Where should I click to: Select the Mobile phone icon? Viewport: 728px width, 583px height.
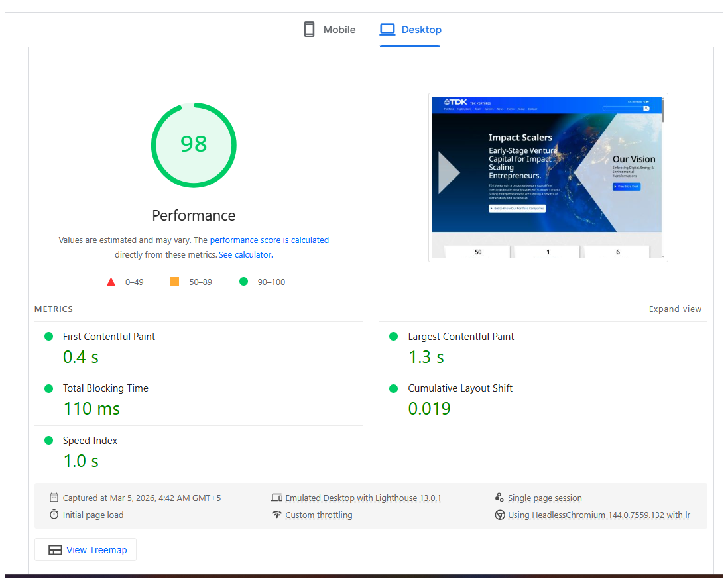(x=308, y=29)
